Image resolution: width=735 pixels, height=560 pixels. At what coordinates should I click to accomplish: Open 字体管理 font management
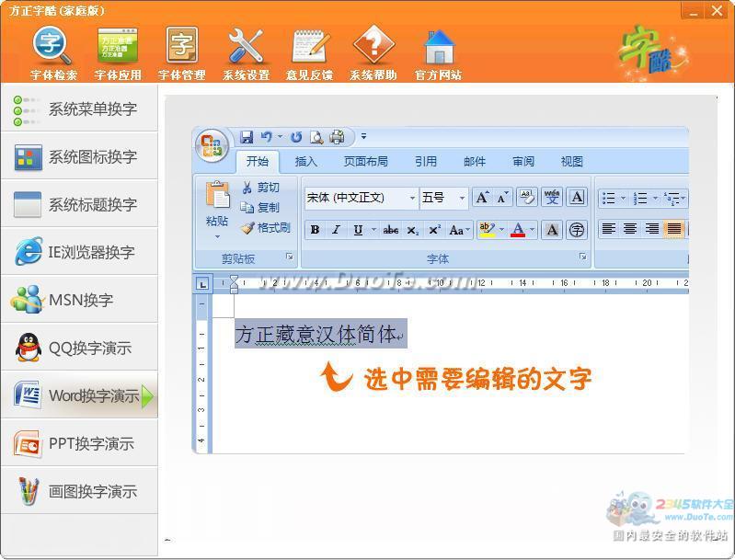[181, 53]
